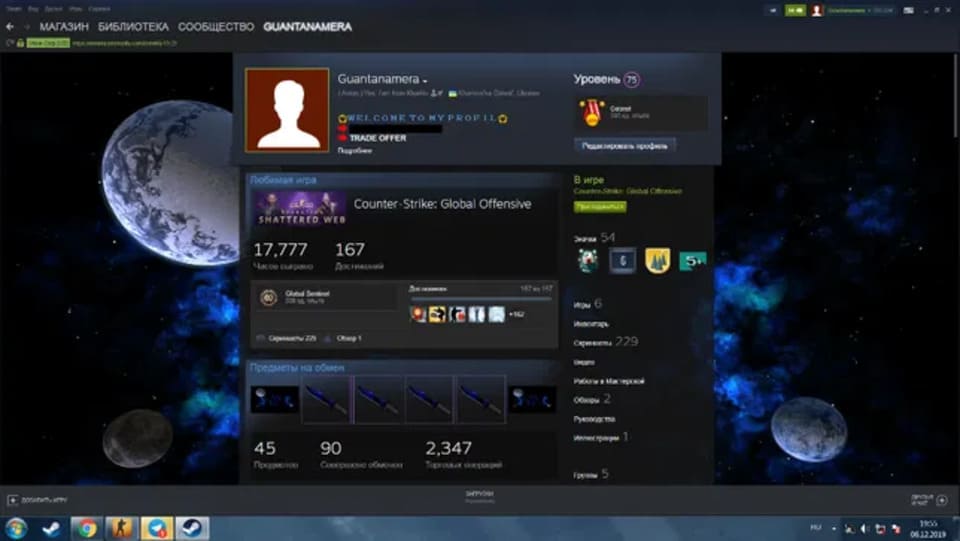Switch to the Библиотека tab
The height and width of the screenshot is (541, 960).
point(133,27)
